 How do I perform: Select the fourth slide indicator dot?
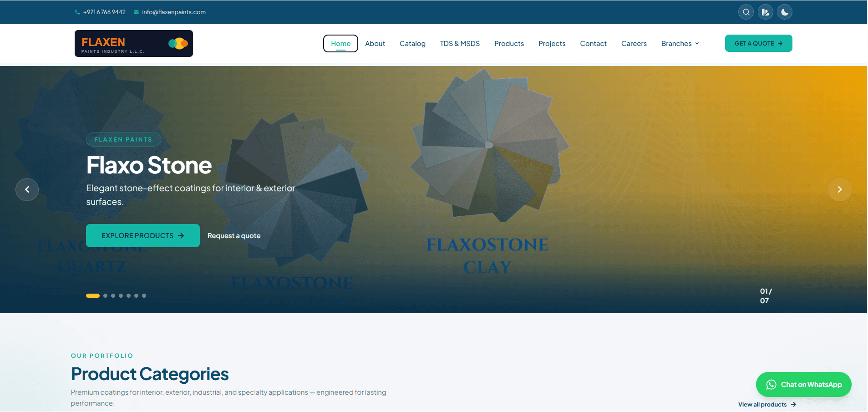(121, 296)
